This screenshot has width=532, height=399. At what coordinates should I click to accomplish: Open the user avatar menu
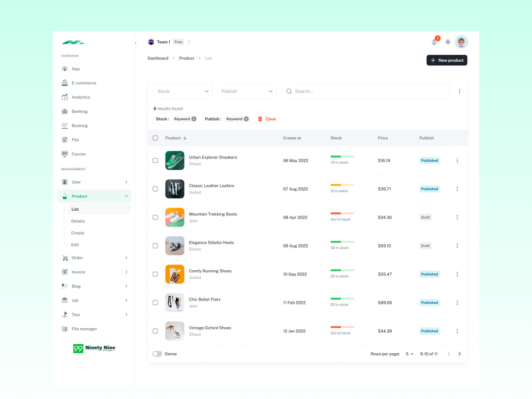click(x=461, y=41)
